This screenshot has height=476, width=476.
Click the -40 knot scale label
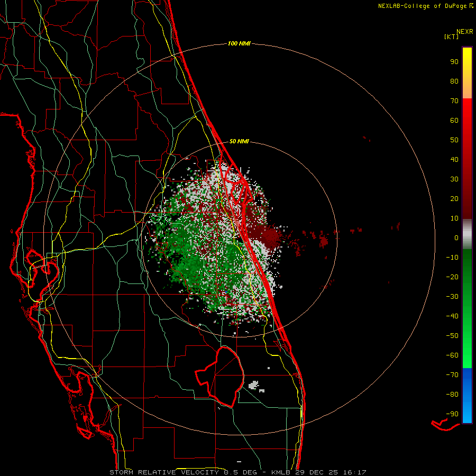click(x=452, y=316)
